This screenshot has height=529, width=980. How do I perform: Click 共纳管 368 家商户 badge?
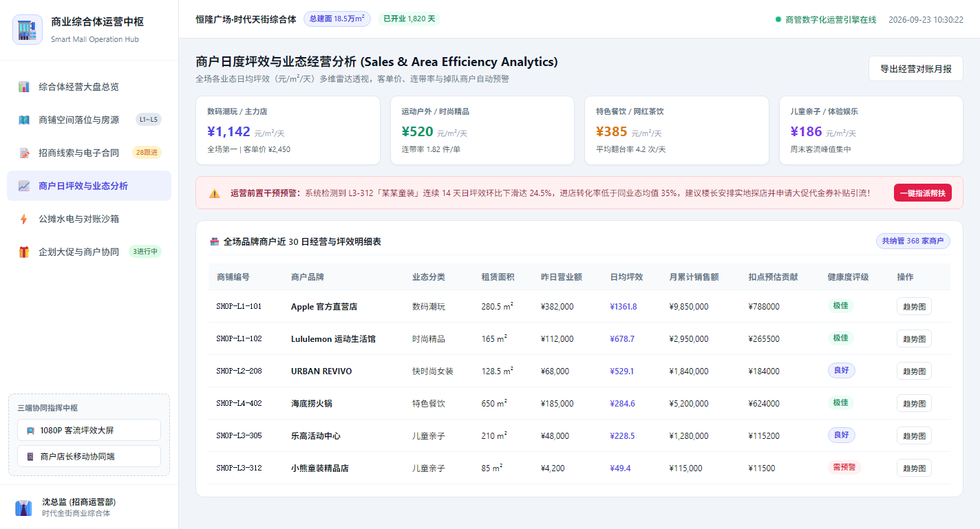[913, 241]
